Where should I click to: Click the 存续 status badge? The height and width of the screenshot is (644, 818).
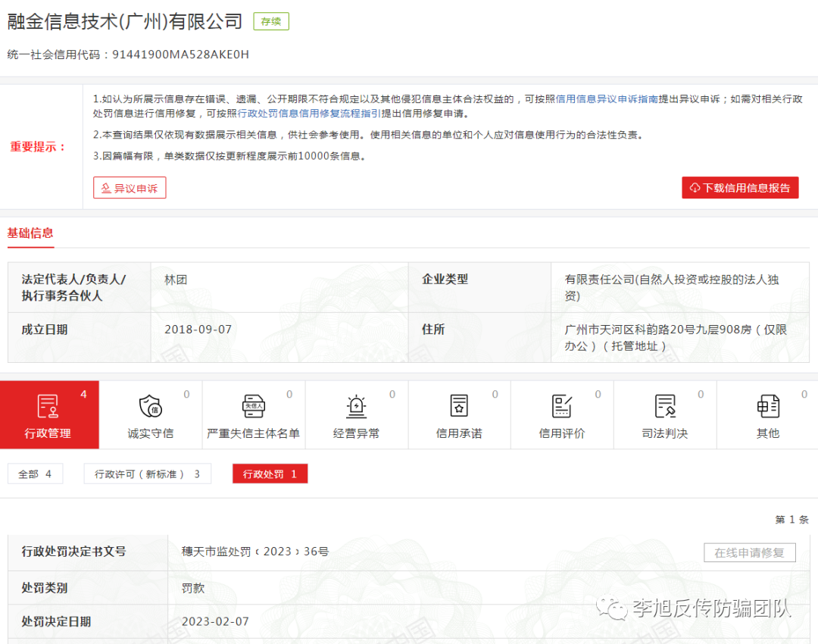click(270, 21)
